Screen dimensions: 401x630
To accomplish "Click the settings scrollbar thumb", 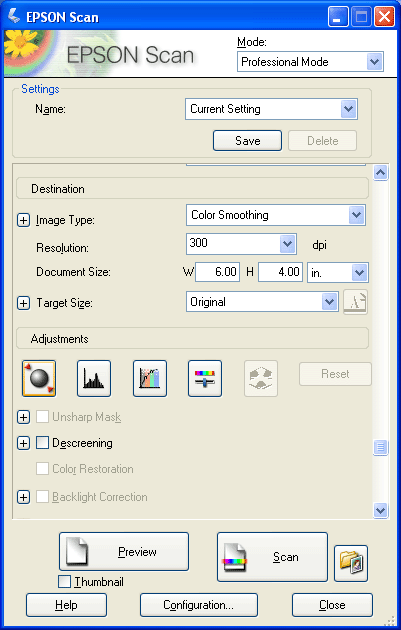I will point(381,447).
